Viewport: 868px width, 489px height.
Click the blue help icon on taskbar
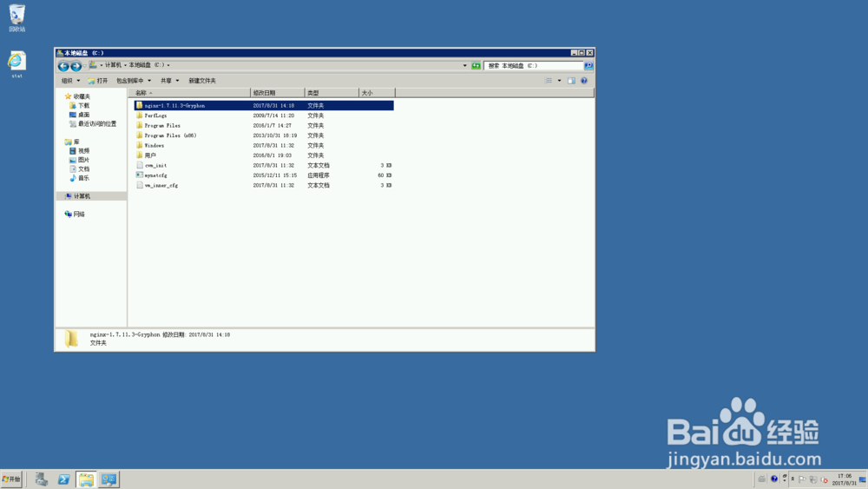pos(774,479)
